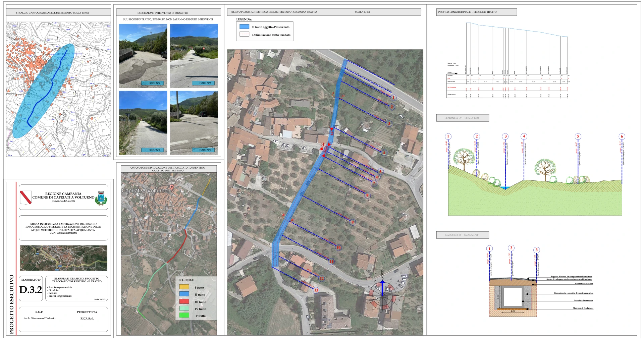Viewport: 644px width, 340px height.
Task: Click the red location pin on ortofoto
Action: point(172,187)
